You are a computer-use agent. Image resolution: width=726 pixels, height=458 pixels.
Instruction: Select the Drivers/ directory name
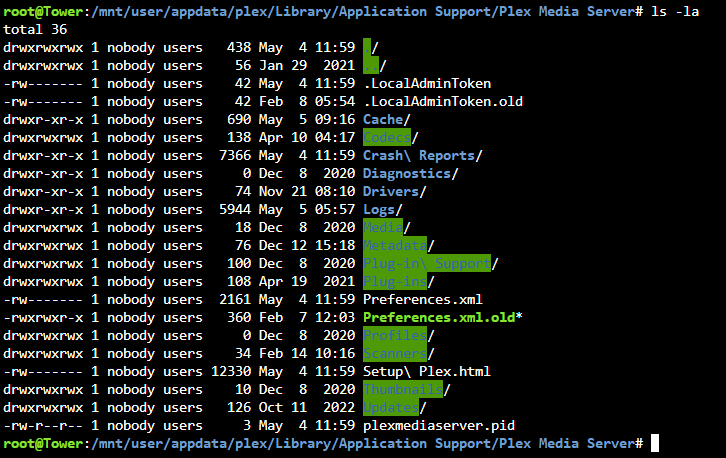tap(394, 192)
